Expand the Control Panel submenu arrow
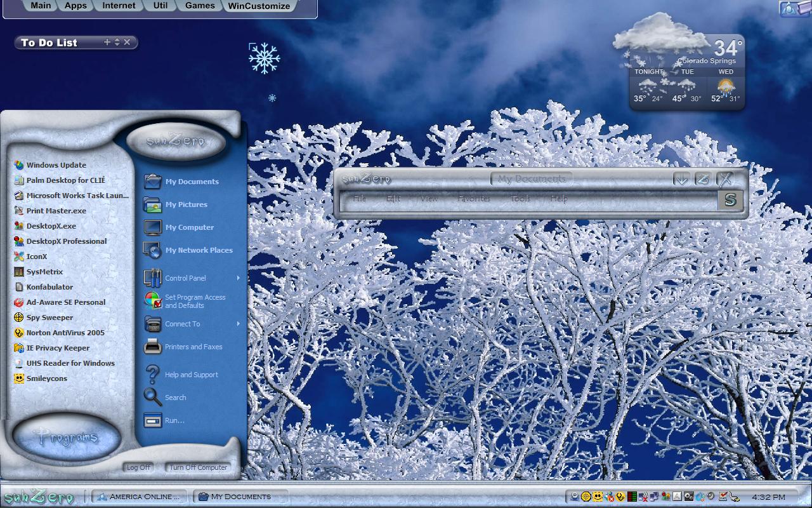Screen dimensions: 812x508 tap(239, 278)
